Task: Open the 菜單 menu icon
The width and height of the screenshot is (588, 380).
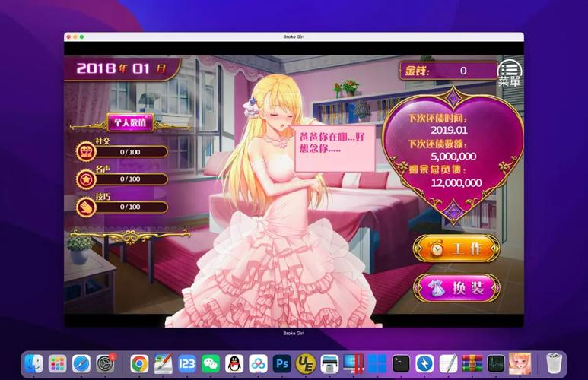Action: 509,73
